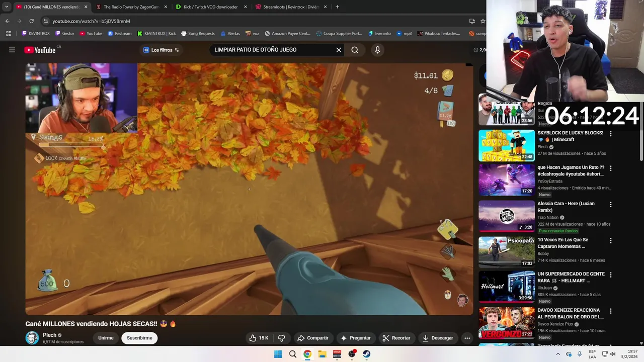The width and height of the screenshot is (644, 362).
Task: Open Steam from the taskbar
Action: [366, 354]
